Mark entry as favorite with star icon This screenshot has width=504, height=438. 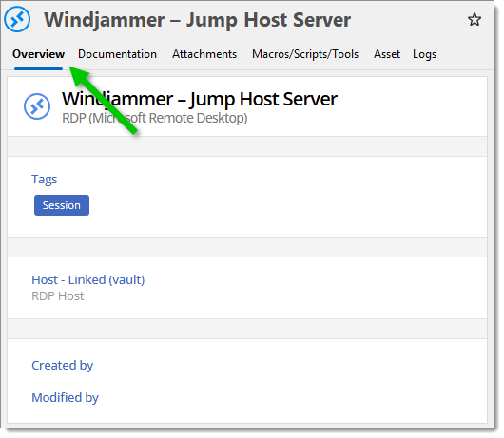(x=475, y=20)
